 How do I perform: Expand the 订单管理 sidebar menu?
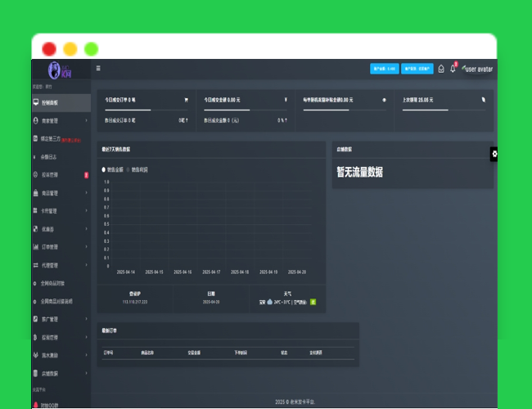(61, 247)
